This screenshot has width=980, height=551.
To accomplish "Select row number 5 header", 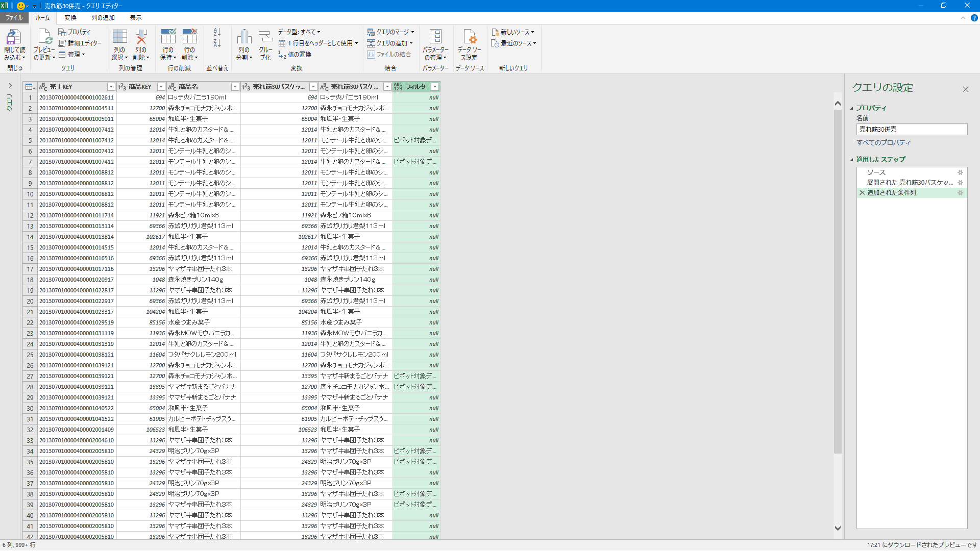I will pyautogui.click(x=30, y=140).
